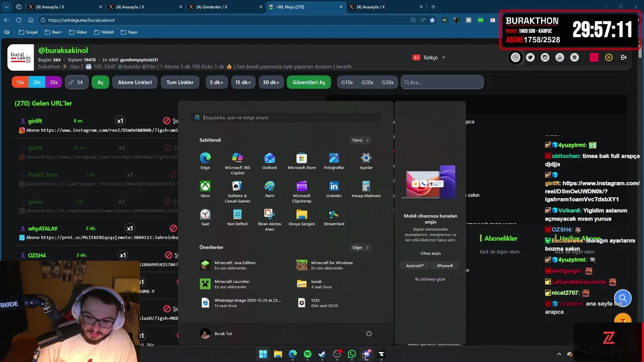
Task: Click the Windows Start button on taskbar
Action: click(263, 354)
